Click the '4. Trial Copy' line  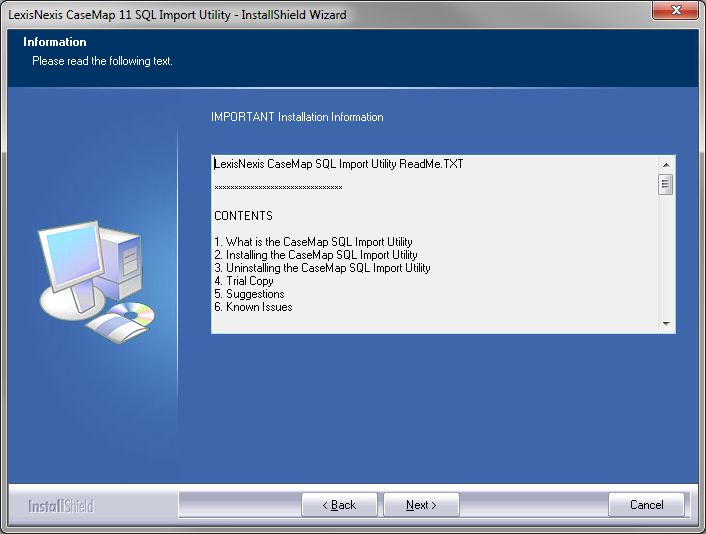(x=244, y=281)
